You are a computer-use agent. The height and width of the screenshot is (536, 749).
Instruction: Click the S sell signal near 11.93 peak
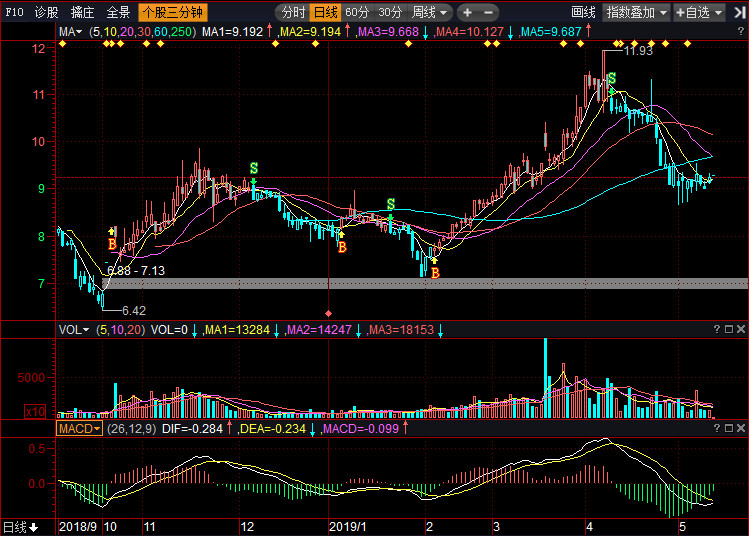point(611,79)
